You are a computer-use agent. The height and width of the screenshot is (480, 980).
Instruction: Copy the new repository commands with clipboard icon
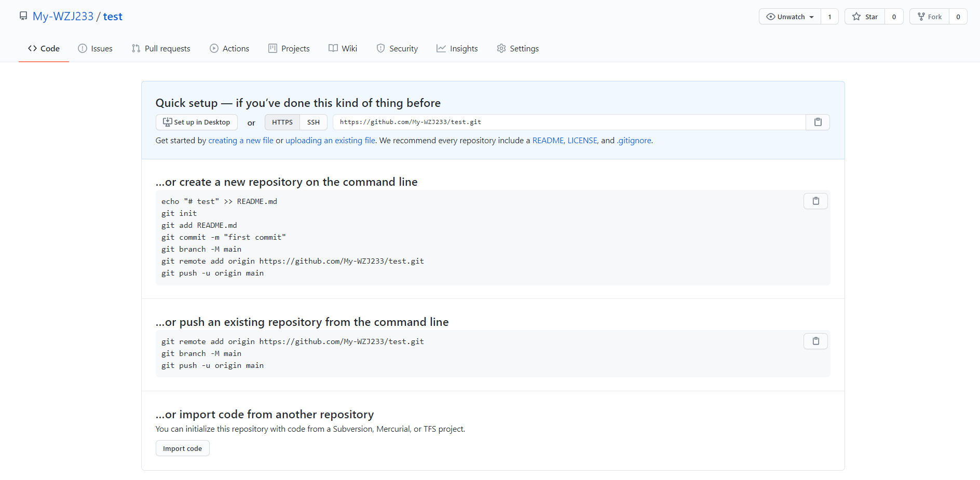pos(815,201)
